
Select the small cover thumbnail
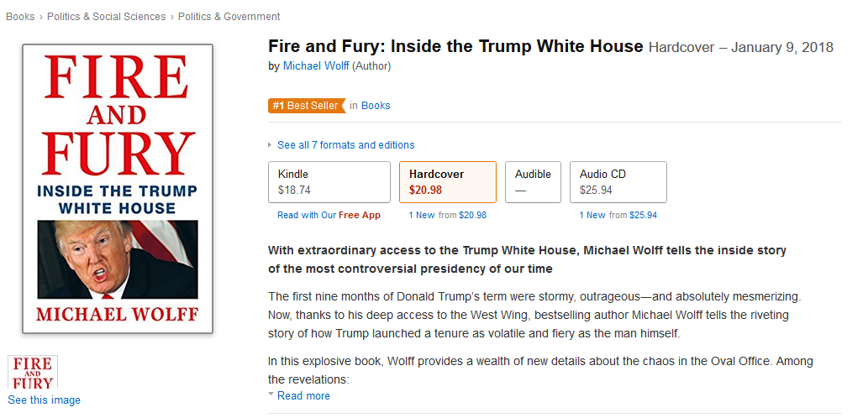tap(33, 372)
